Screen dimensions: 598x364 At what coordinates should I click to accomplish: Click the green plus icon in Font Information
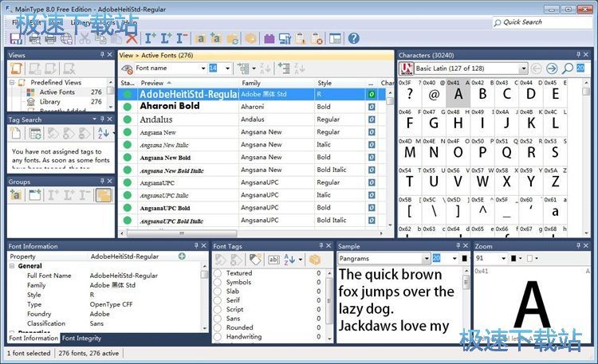(x=182, y=256)
